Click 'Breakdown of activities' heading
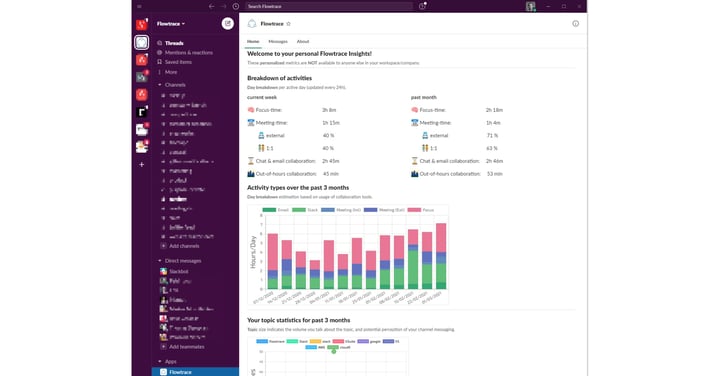The image size is (720, 376). [x=279, y=78]
